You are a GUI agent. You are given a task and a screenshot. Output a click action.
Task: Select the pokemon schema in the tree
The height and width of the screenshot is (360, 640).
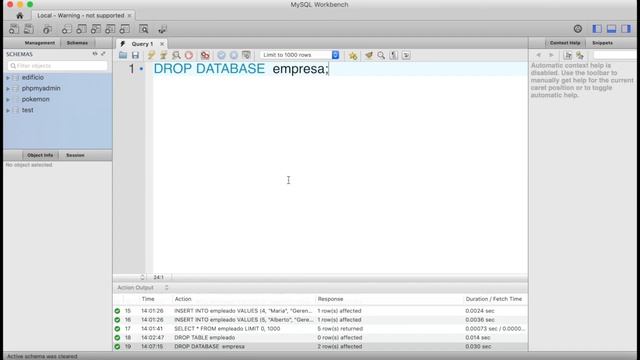(x=36, y=99)
